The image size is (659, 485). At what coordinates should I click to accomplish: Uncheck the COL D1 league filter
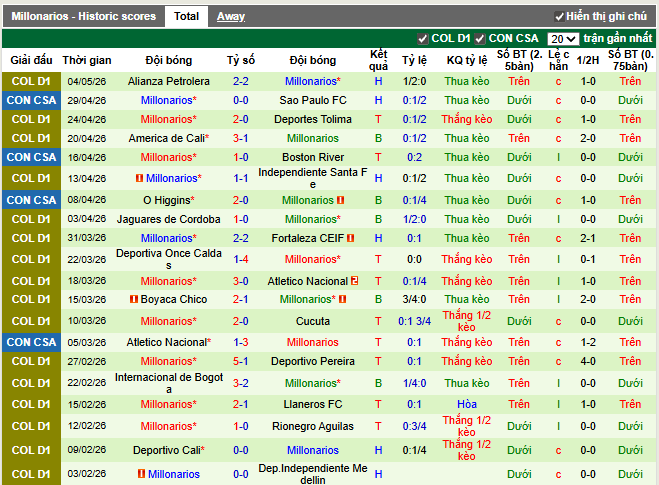[x=422, y=39]
